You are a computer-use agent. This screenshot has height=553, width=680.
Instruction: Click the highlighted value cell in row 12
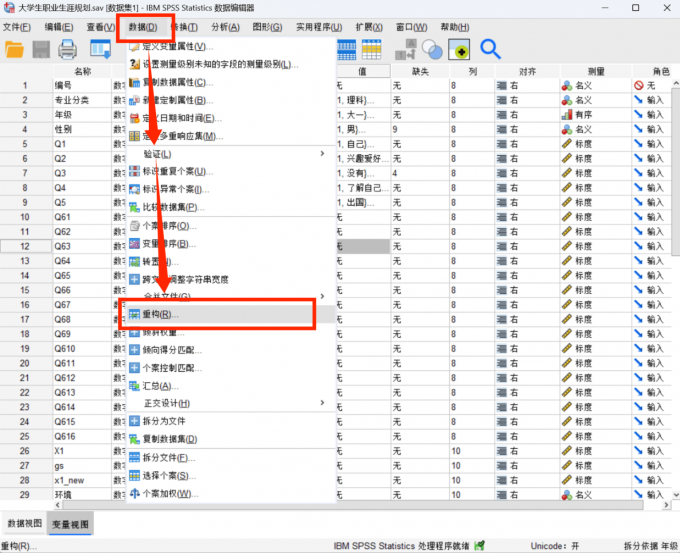(x=363, y=246)
